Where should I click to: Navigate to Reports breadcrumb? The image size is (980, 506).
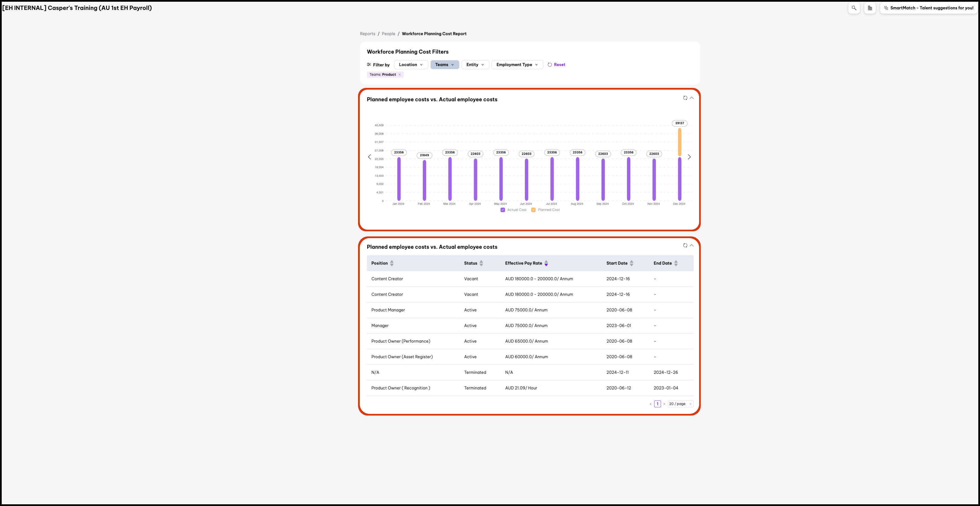367,34
